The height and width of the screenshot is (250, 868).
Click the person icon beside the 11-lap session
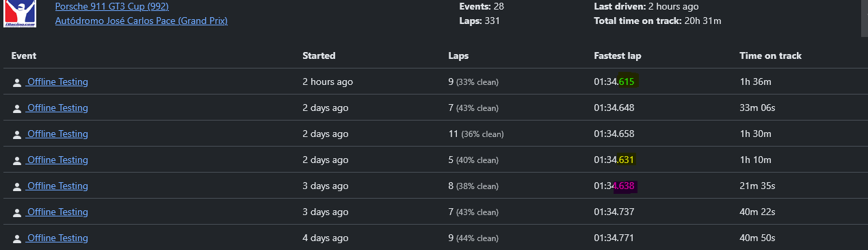click(17, 134)
